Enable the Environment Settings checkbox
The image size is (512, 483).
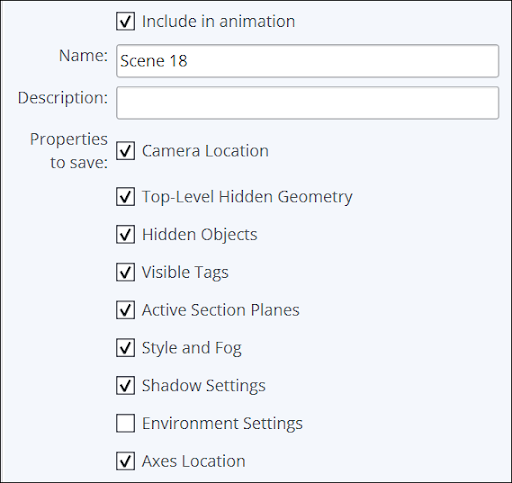click(x=125, y=423)
